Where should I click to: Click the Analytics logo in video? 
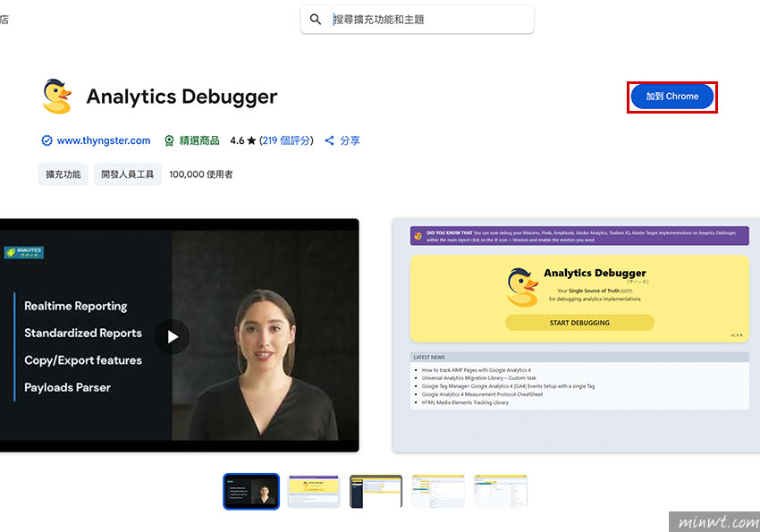(x=24, y=252)
